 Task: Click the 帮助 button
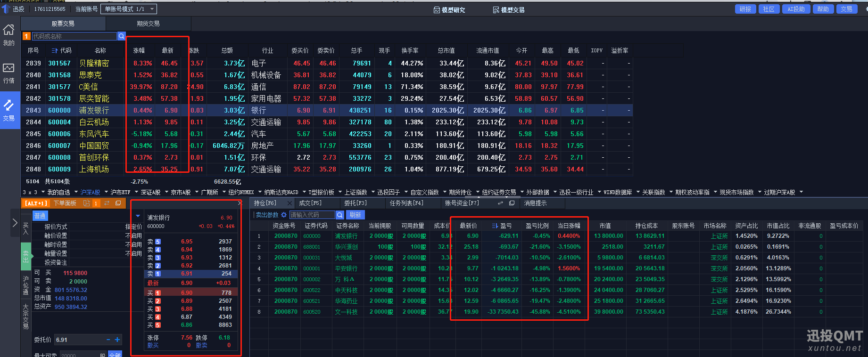coord(823,9)
